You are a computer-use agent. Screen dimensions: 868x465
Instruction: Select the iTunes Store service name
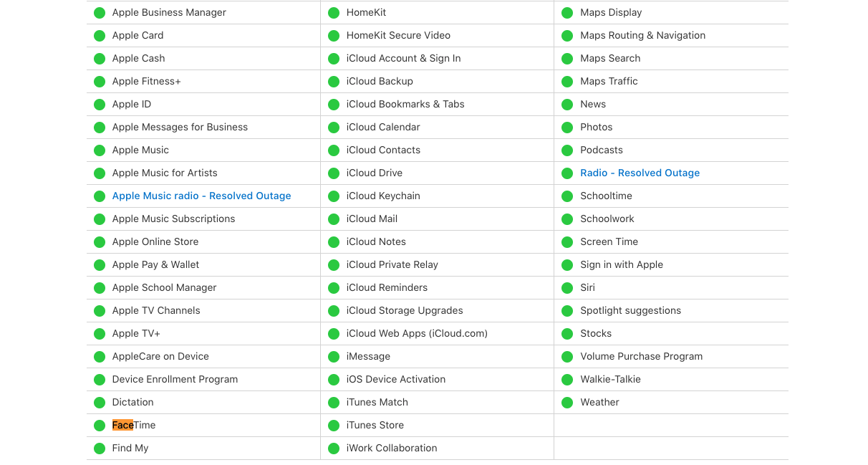tap(375, 425)
